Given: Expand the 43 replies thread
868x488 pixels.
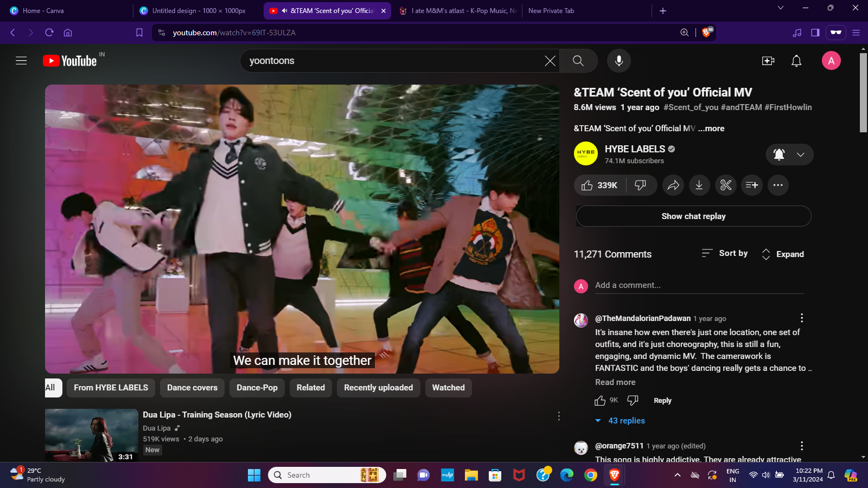Looking at the screenshot, I should (x=620, y=421).
